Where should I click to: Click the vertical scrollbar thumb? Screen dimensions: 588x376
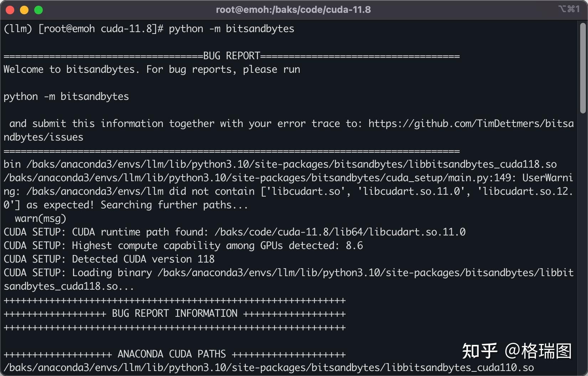pyautogui.click(x=583, y=68)
